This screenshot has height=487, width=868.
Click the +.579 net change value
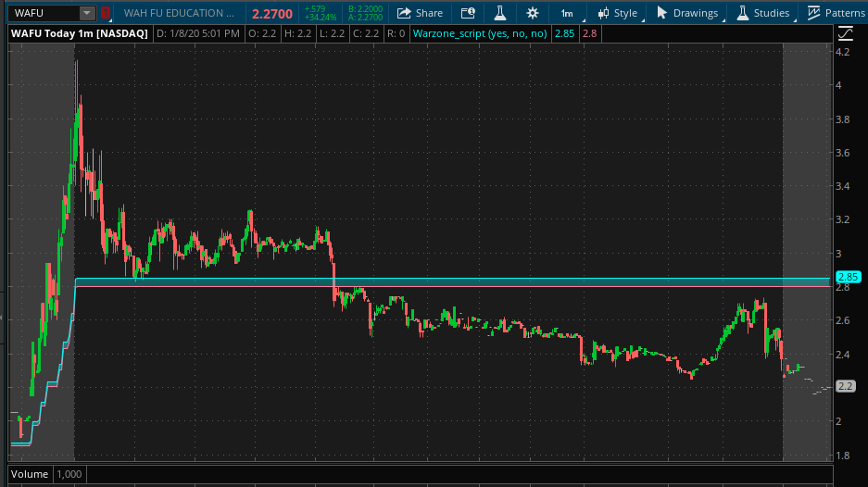coord(315,9)
